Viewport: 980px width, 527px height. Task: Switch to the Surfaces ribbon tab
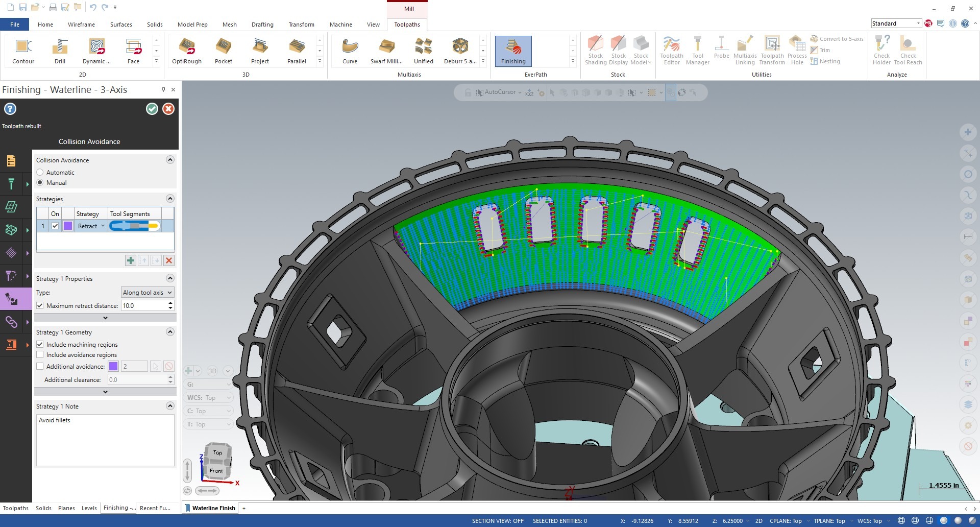(x=121, y=25)
